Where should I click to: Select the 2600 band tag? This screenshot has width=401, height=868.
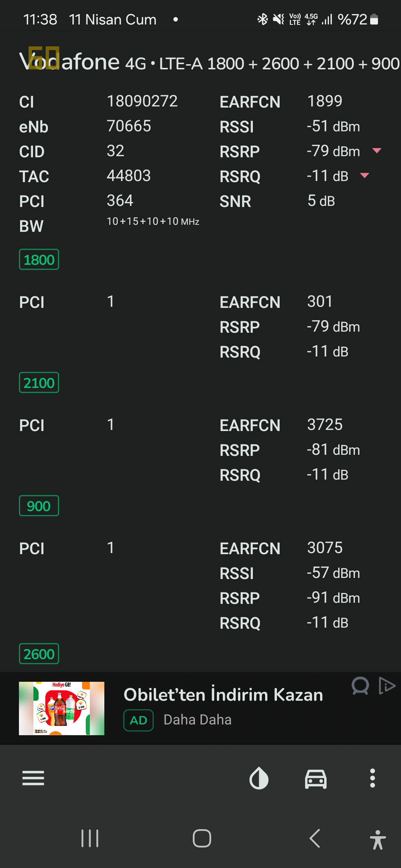pyautogui.click(x=39, y=654)
